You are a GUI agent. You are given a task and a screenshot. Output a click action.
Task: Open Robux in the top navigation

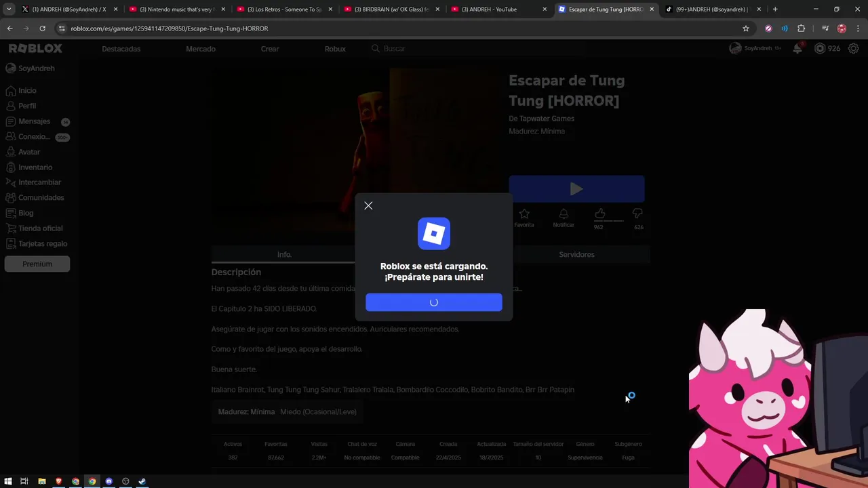pyautogui.click(x=335, y=49)
